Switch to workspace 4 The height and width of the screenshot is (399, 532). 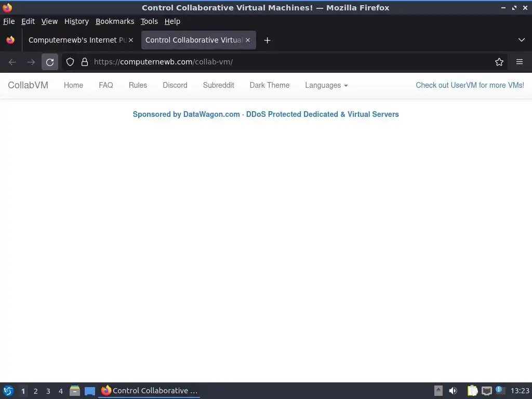[61, 391]
